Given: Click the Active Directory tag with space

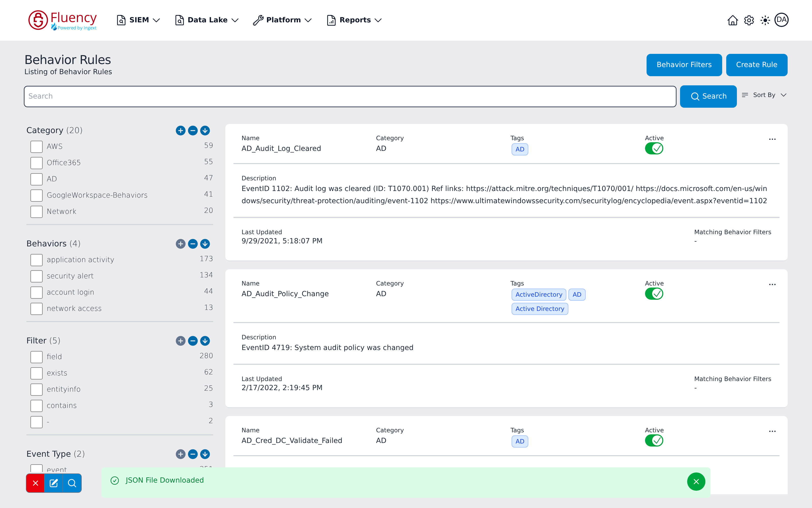Looking at the screenshot, I should pos(539,309).
